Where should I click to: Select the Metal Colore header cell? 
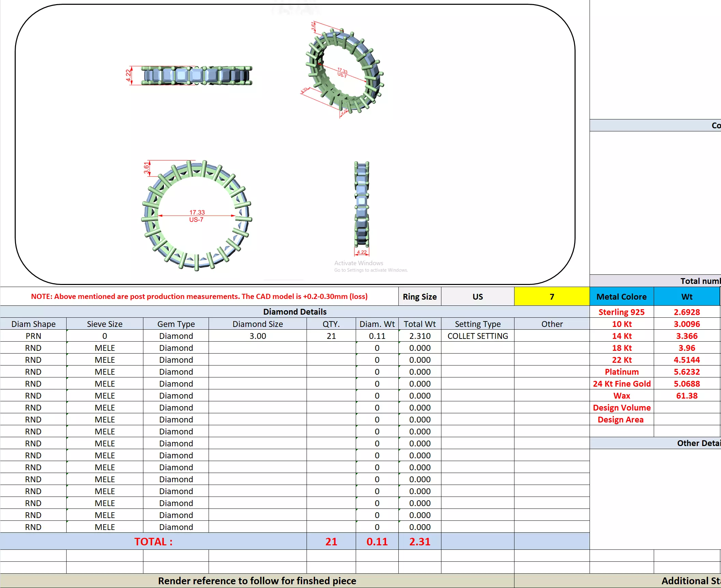621,297
